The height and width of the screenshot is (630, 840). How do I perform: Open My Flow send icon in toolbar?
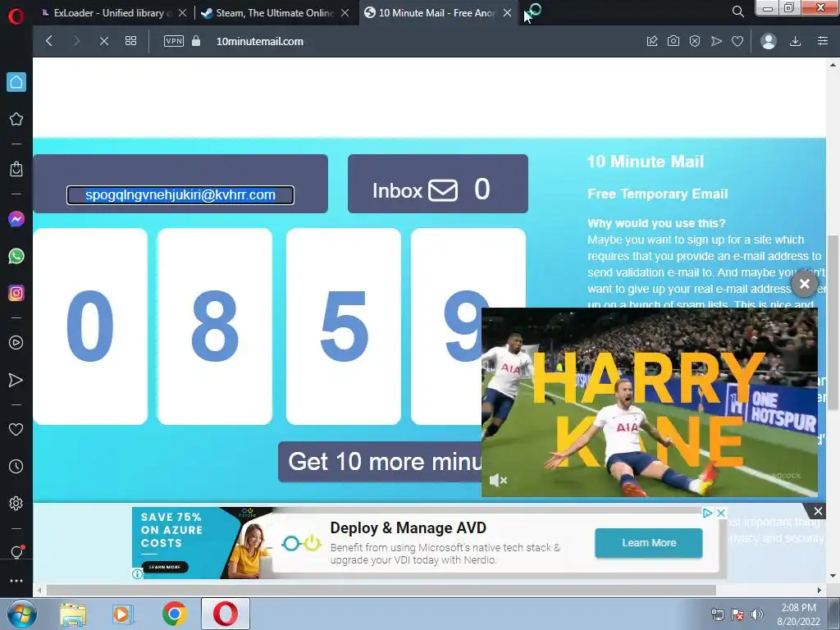(716, 41)
